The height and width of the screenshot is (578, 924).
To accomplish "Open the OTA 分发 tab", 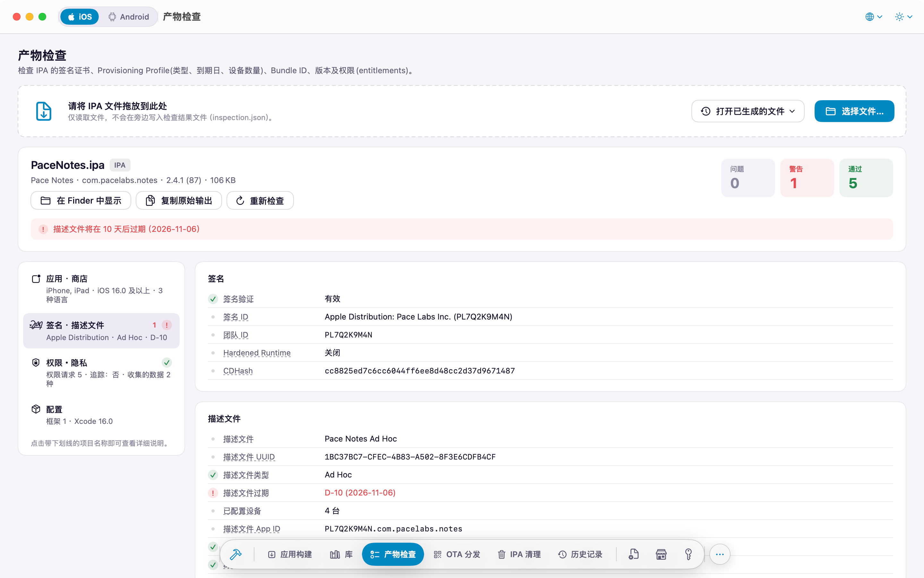I will coord(457,554).
